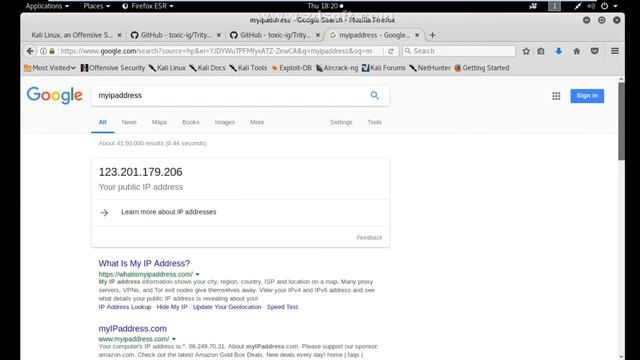Screen dimensions: 640x360
Task: Open the power menu icon in top bar
Action: 604,6
